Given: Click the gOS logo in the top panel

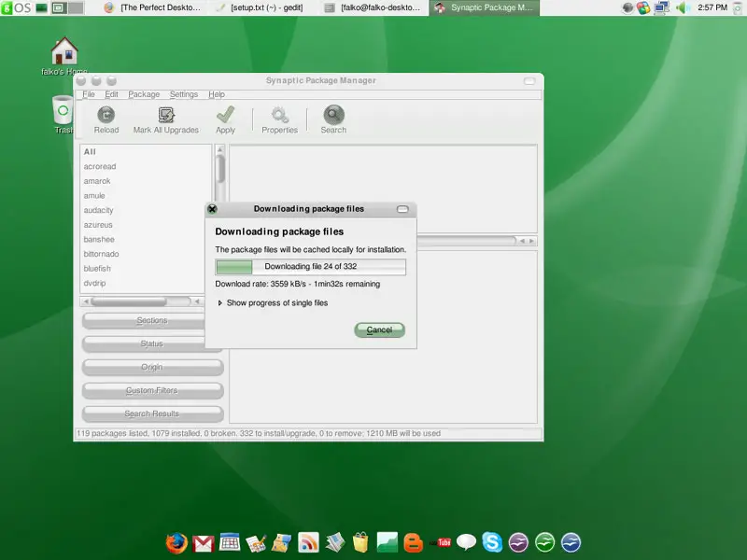Looking at the screenshot, I should click(x=16, y=7).
